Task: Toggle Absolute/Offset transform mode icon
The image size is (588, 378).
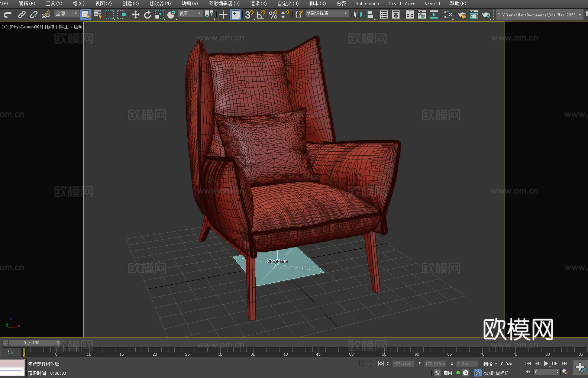Action: point(381,364)
